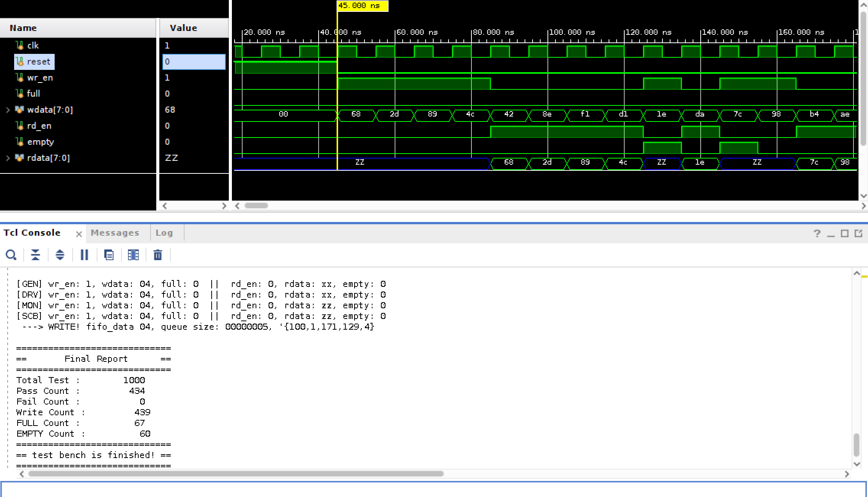Click the copy console contents icon
Image resolution: width=868 pixels, height=497 pixels.
click(109, 255)
